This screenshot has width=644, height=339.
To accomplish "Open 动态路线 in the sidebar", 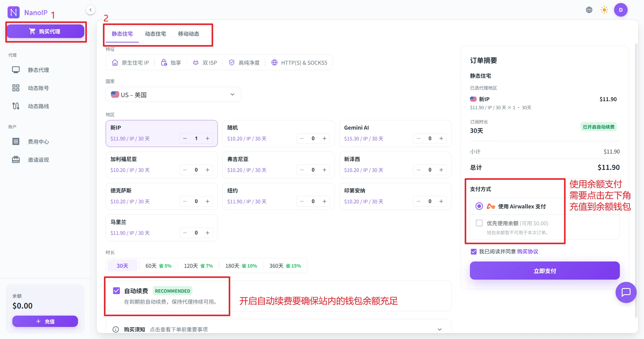I will 45,106.
